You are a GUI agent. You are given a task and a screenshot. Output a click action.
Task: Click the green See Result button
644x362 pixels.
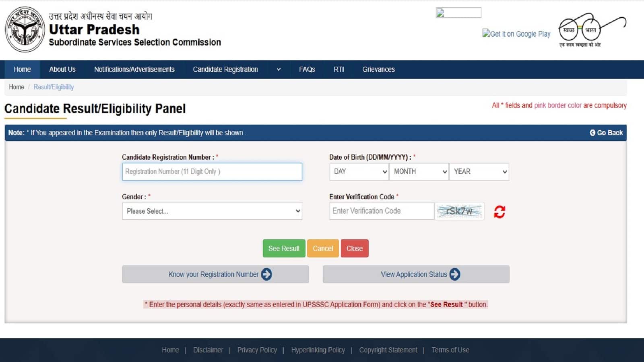click(284, 248)
